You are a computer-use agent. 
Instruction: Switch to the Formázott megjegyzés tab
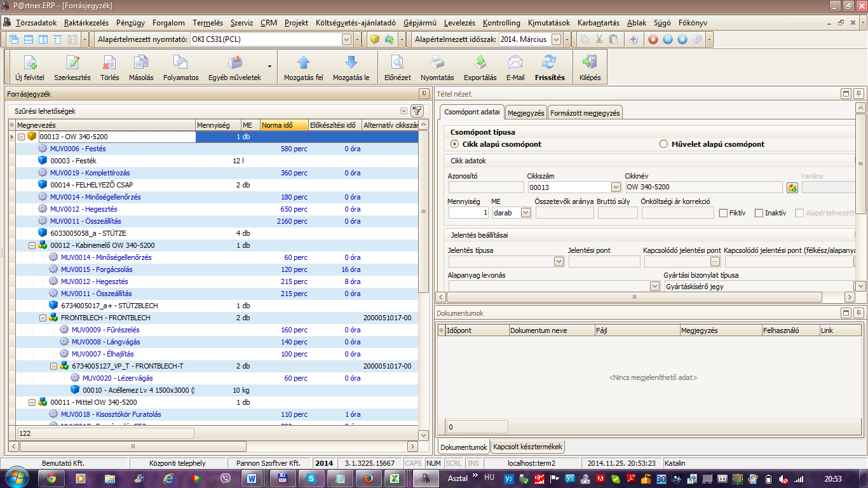pyautogui.click(x=585, y=112)
